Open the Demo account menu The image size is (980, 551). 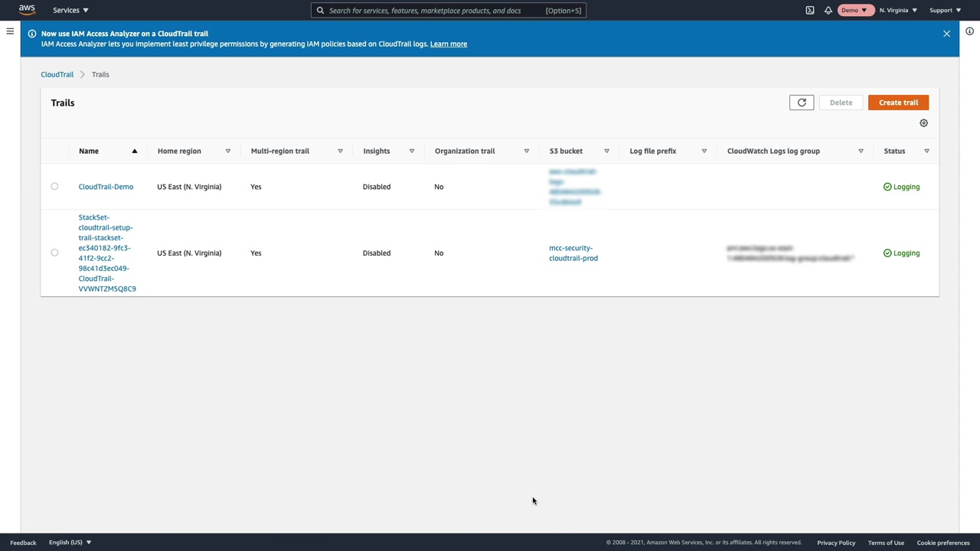tap(854, 11)
